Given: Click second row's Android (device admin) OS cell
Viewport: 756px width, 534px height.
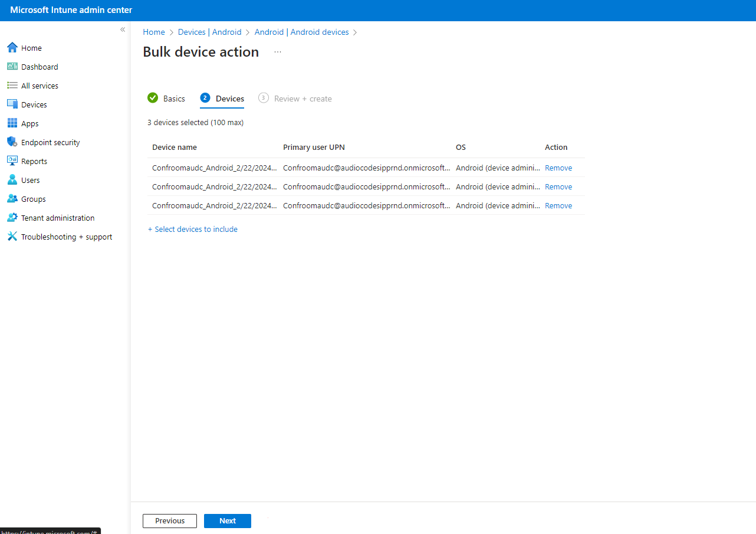Looking at the screenshot, I should coord(498,186).
